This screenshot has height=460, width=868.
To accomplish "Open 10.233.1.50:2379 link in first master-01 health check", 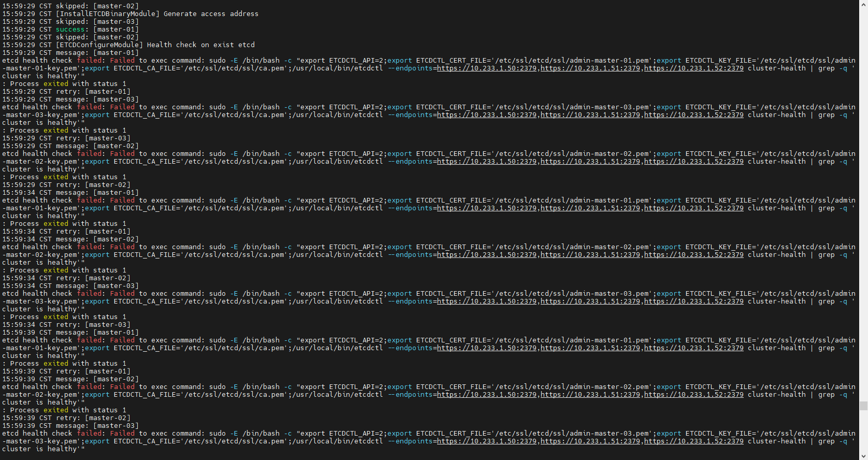I will (x=486, y=68).
